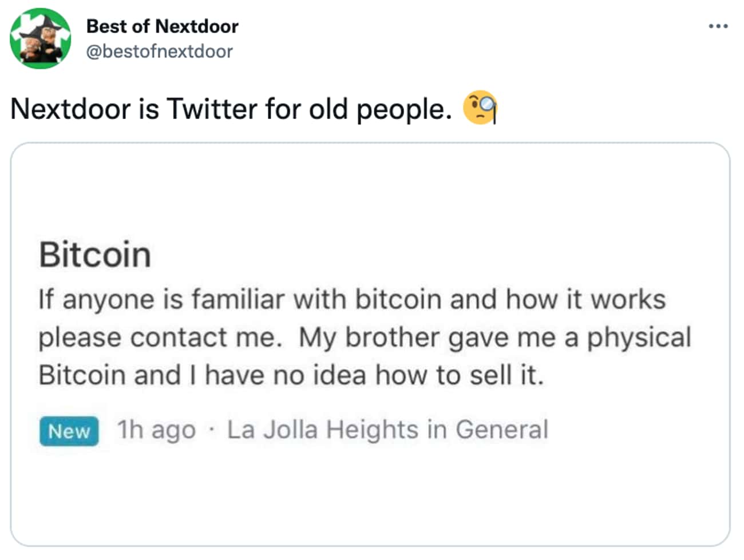Click the phrase "please contact me."
This screenshot has width=744, height=560.
click(160, 337)
